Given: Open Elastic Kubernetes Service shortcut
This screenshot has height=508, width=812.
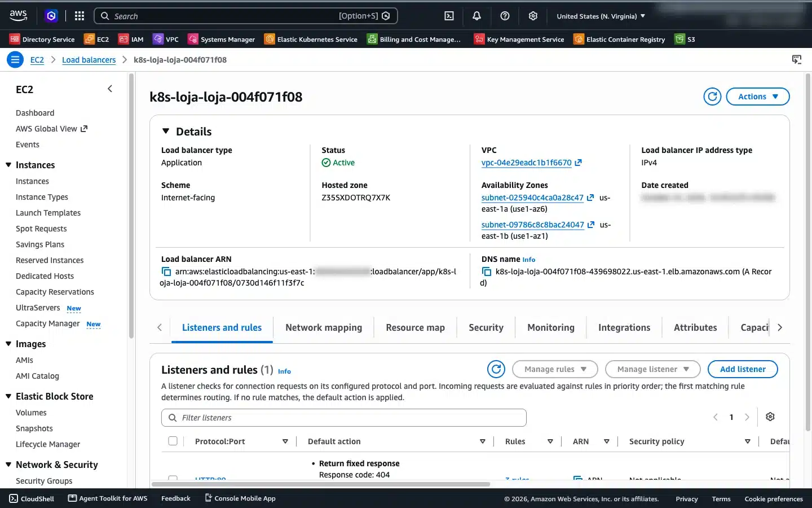Looking at the screenshot, I should coord(311,39).
